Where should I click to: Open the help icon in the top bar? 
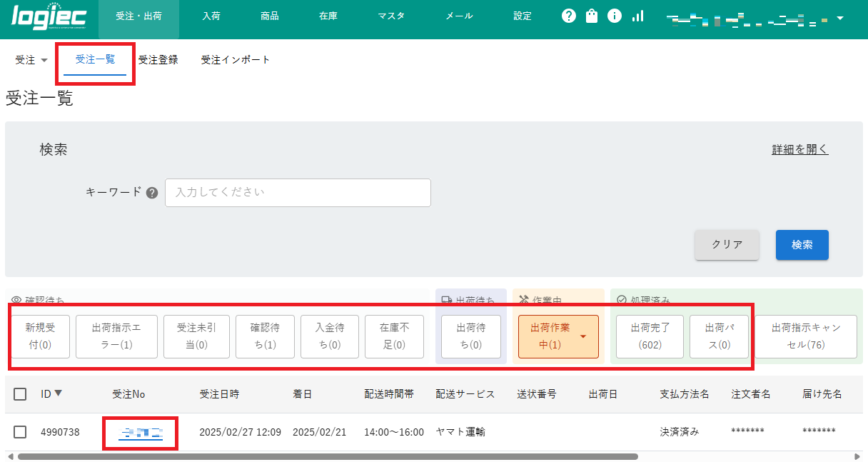pyautogui.click(x=568, y=15)
